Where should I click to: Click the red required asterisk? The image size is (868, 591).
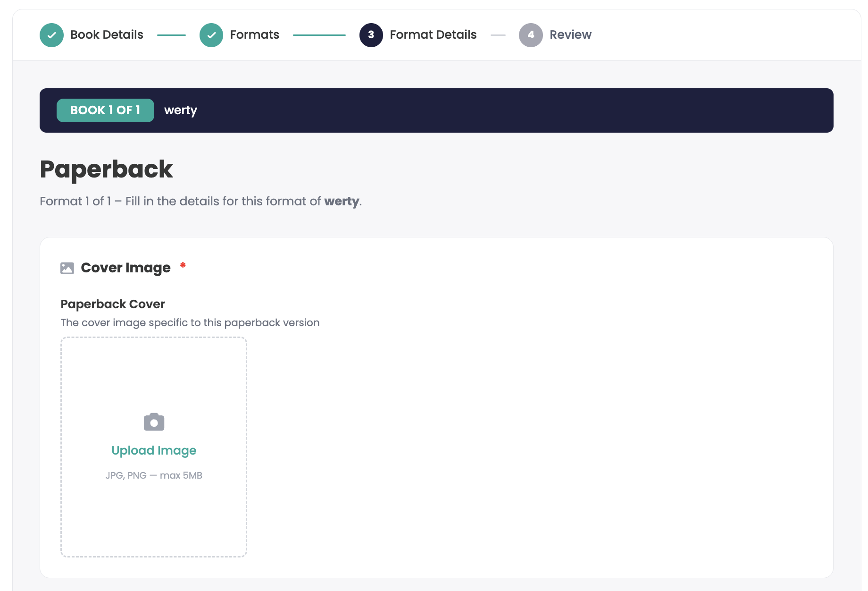pos(183,265)
